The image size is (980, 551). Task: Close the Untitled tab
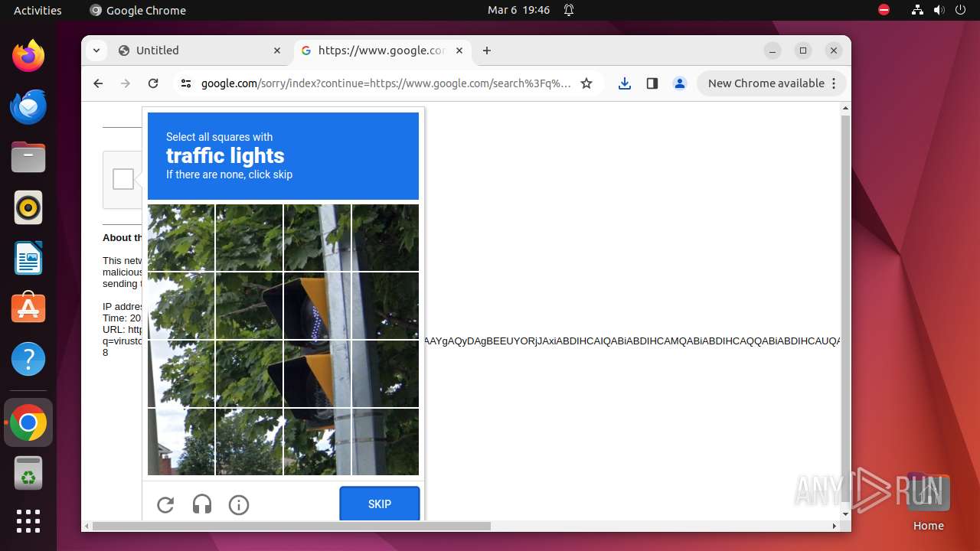(x=277, y=51)
